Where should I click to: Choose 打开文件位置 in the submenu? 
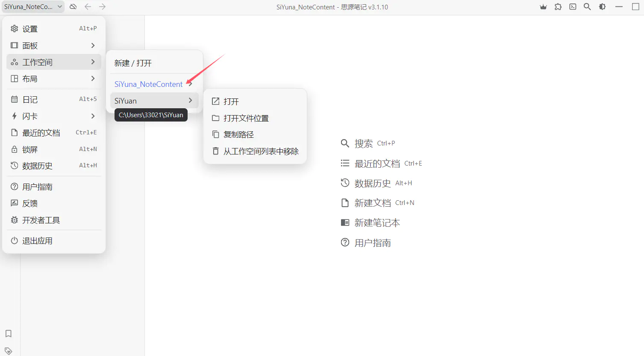tap(255, 118)
